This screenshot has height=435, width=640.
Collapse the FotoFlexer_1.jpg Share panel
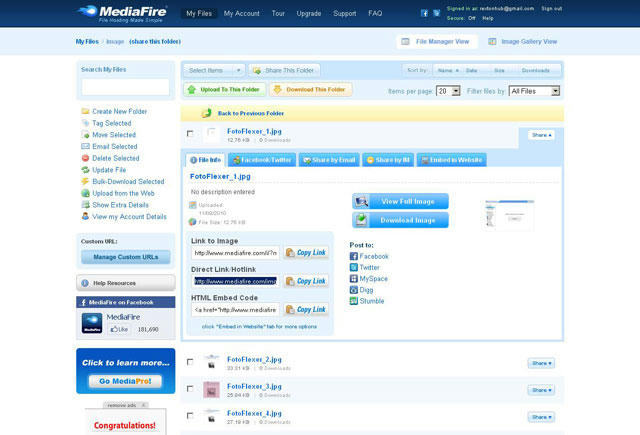pyautogui.click(x=541, y=135)
